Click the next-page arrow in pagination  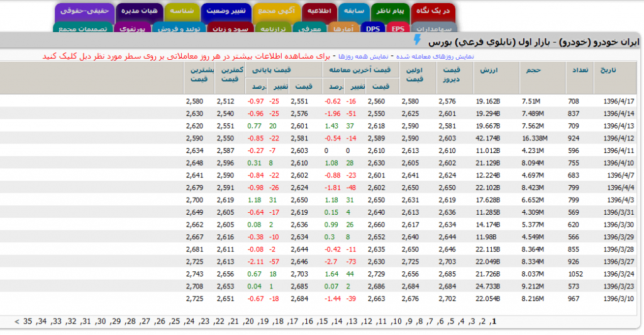tap(16, 322)
